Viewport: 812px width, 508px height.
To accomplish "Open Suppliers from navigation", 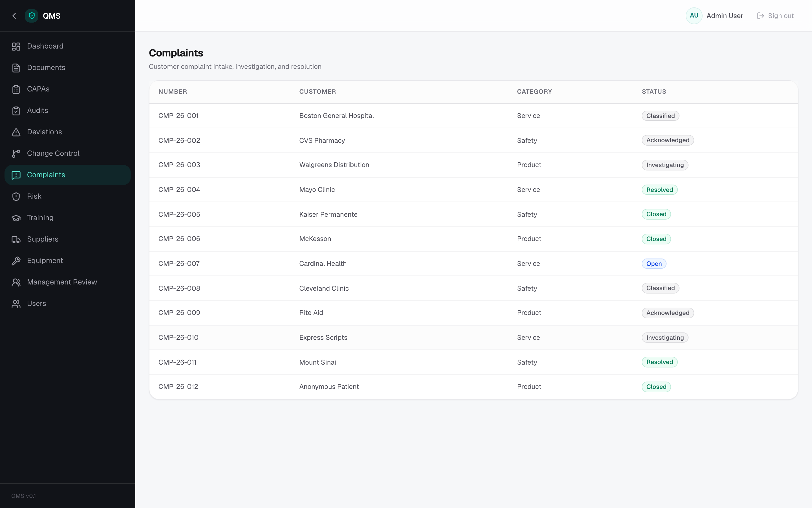I will coord(67,239).
